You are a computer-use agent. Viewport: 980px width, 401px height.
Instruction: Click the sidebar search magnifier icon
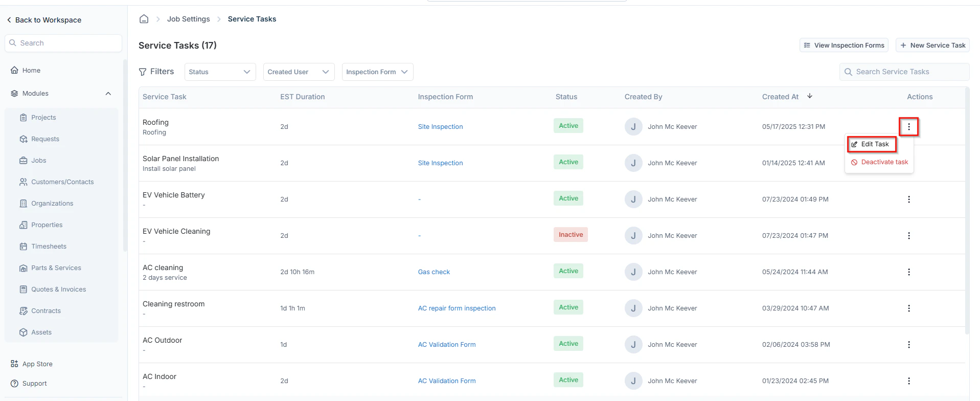coord(13,43)
